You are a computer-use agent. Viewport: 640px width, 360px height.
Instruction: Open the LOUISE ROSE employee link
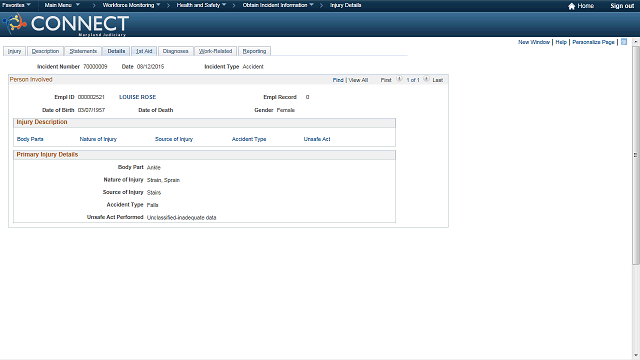138,97
